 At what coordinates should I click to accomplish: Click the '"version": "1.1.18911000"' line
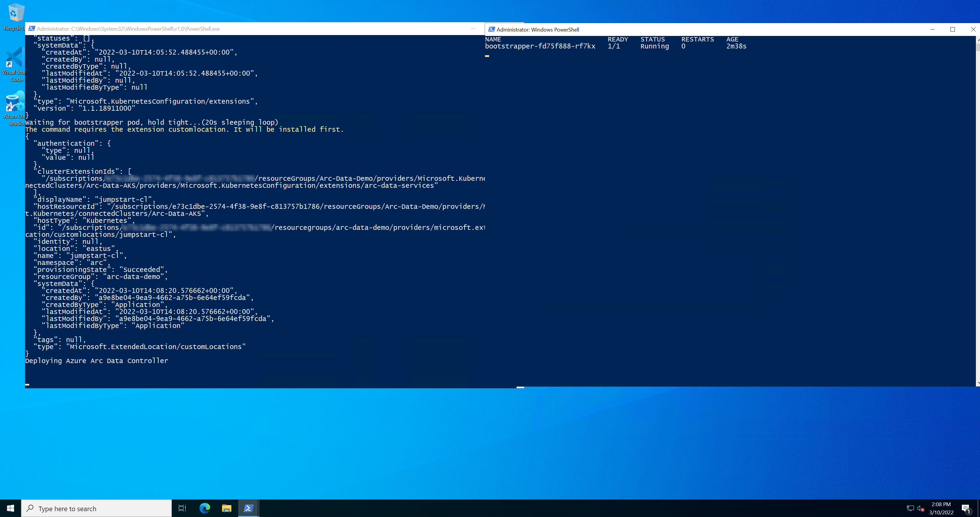click(x=84, y=108)
